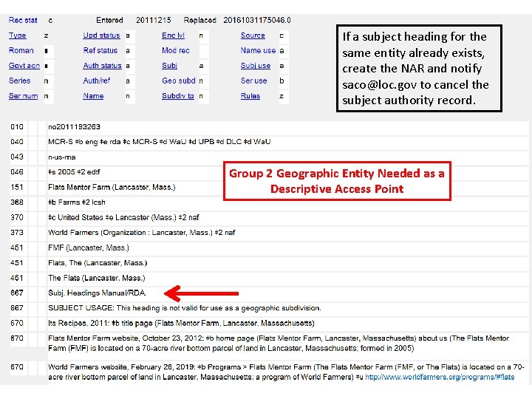The image size is (532, 399).
Task: Click the Rules field link
Action: (250, 96)
